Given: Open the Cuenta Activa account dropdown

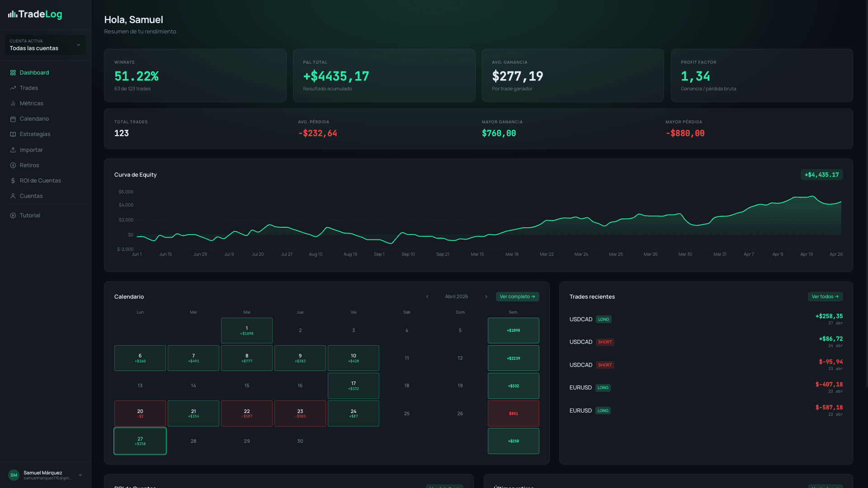Looking at the screenshot, I should (x=45, y=45).
